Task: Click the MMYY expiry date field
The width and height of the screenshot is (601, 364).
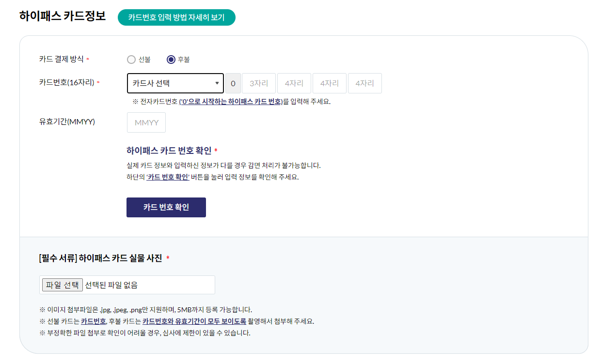Action: tap(146, 122)
